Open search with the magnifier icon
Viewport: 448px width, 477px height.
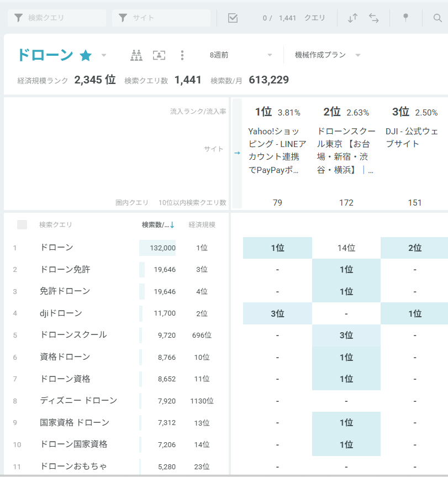pos(438,18)
